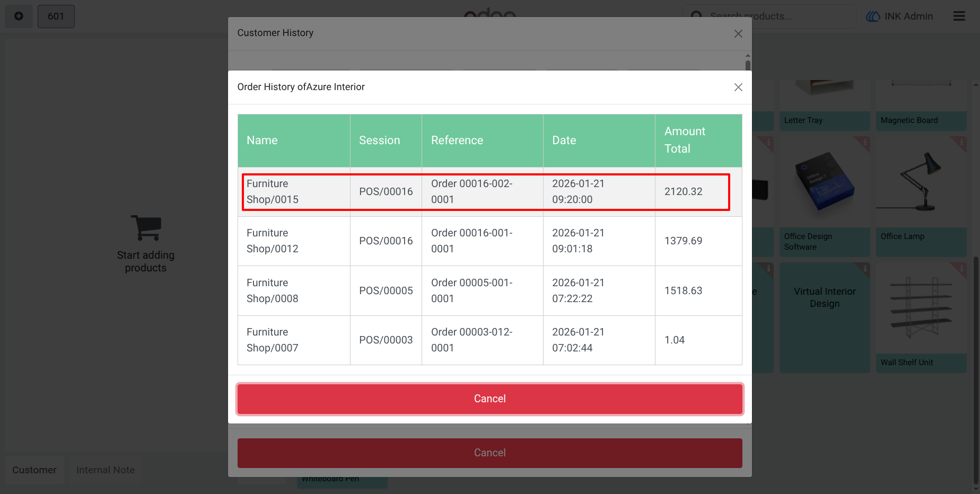Select the Office Design Software product
The image size is (980, 494).
coord(825,197)
